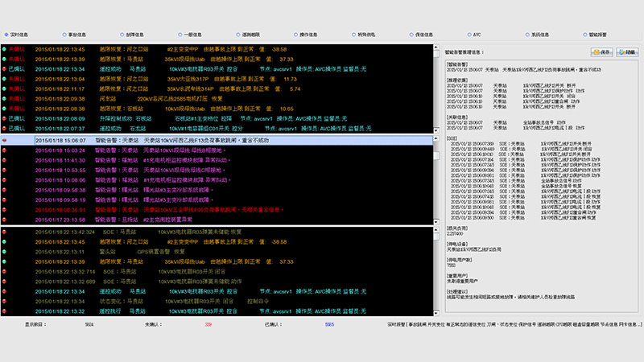The image size is (644, 362).
Task: Click red status icon of 15:03:24 smart alarm
Action: (x=4, y=150)
